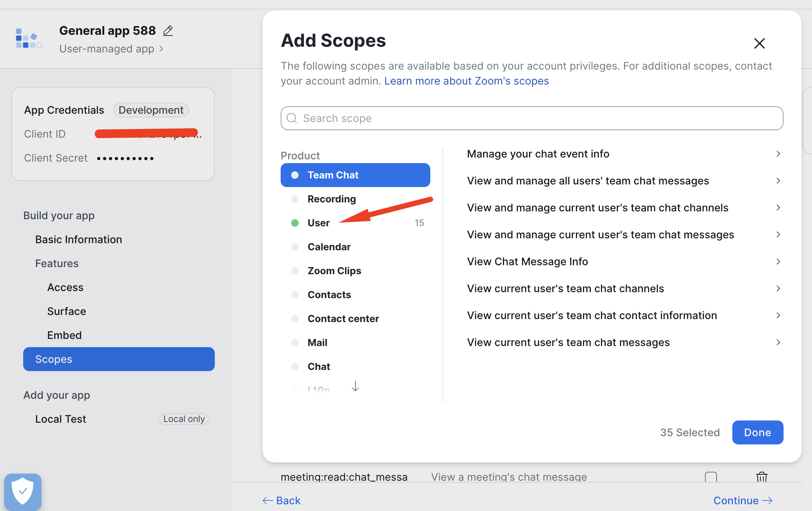Click the Continue arrow link
Image resolution: width=812 pixels, height=511 pixels.
tap(743, 500)
